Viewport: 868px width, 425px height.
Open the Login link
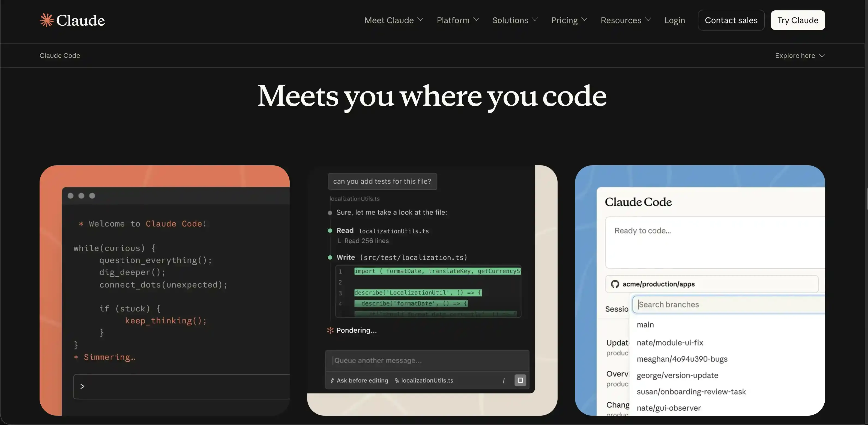click(675, 20)
